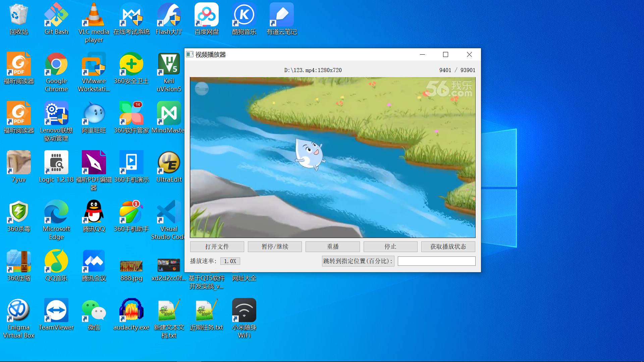Click the 重播 replay button
The width and height of the screenshot is (644, 362).
tap(332, 247)
